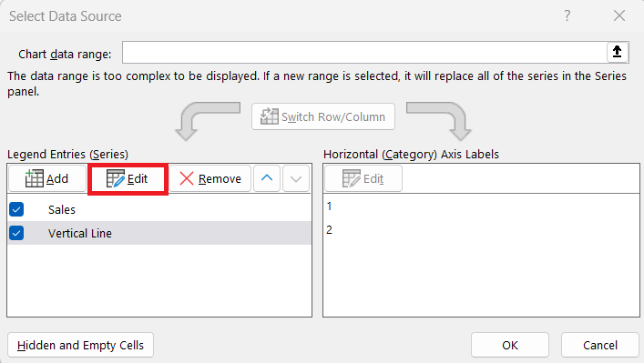
Task: Cancel the data source dialog
Action: 600,346
